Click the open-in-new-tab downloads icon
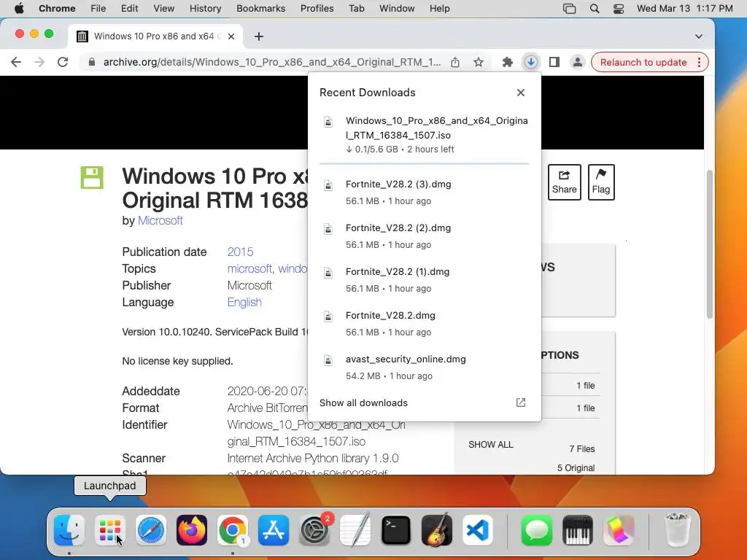Screen dimensions: 747x560 521,402
